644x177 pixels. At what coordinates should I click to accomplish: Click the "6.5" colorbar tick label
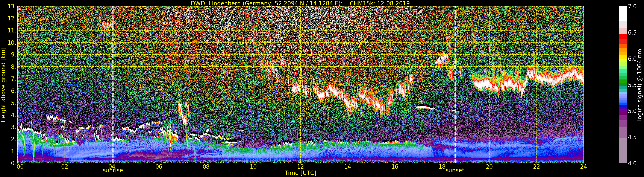pyautogui.click(x=632, y=33)
